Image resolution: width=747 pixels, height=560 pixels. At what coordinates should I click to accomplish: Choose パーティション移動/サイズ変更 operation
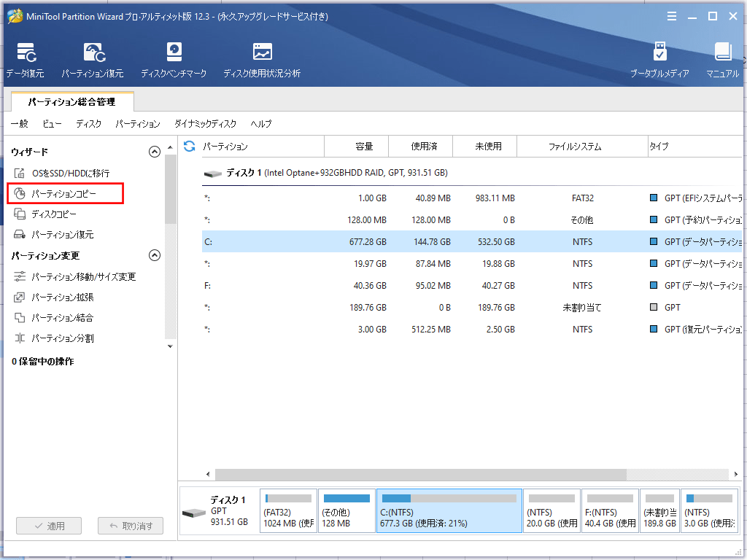pos(84,276)
